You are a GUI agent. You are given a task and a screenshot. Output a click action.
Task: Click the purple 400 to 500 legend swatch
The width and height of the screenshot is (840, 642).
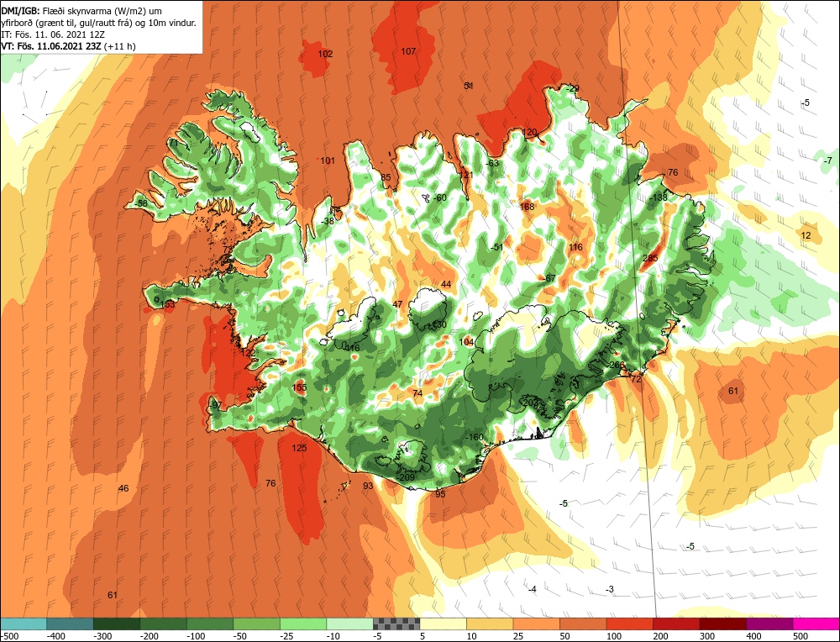point(769,624)
